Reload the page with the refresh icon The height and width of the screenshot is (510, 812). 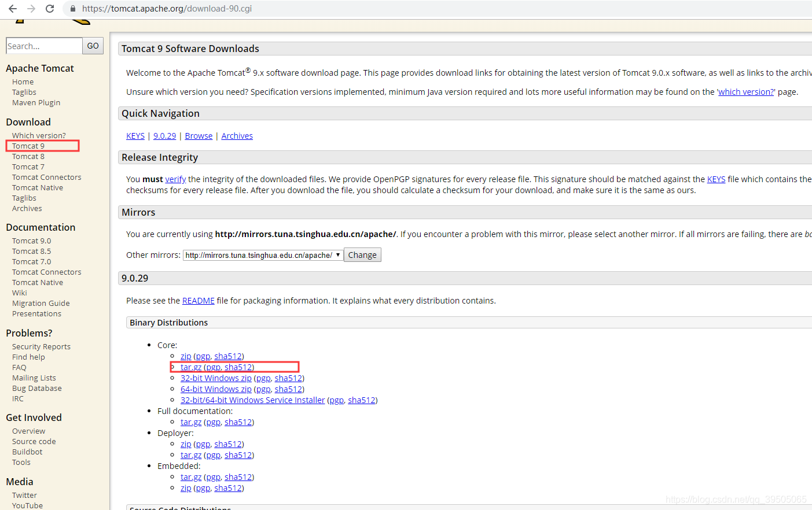(x=50, y=9)
